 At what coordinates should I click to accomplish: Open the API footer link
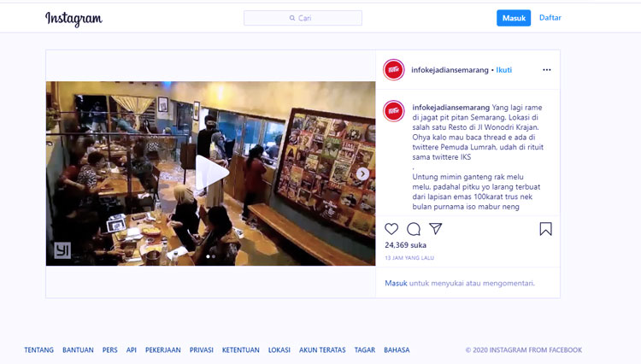click(132, 350)
